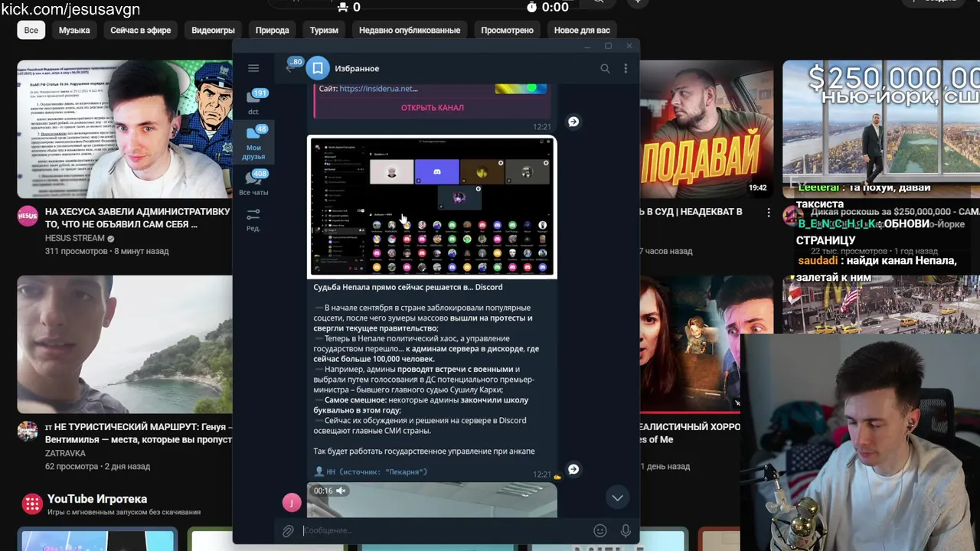This screenshot has width=980, height=551.
Task: Forward the insiderua channel post
Action: [x=573, y=121]
